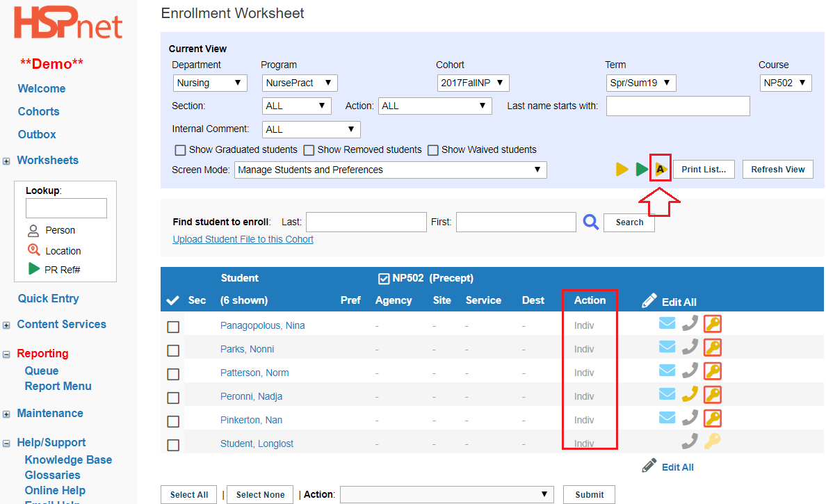Check the box for Peronni, Nadja
The image size is (826, 504).
tap(173, 398)
